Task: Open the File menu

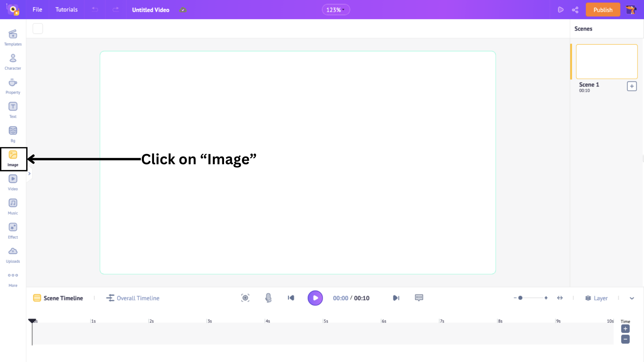Action: (x=37, y=10)
